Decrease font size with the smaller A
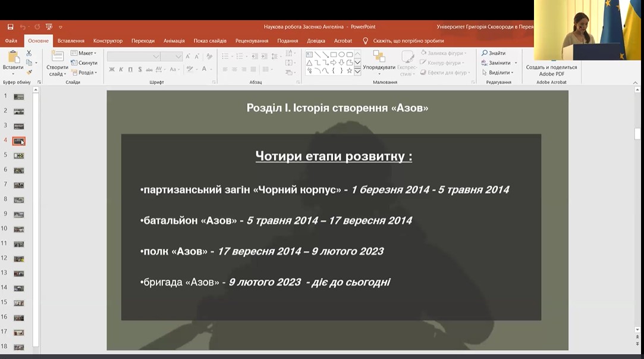 [x=197, y=57]
